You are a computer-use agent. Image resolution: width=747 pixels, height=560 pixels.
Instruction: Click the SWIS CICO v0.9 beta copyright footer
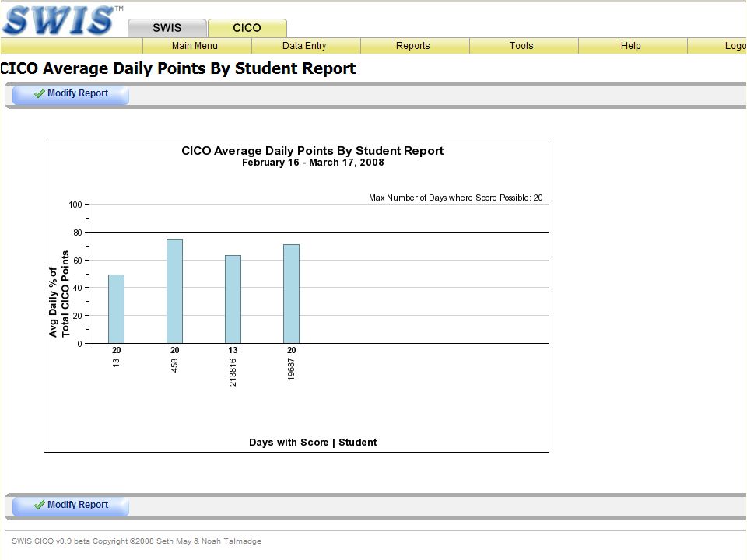pos(137,541)
